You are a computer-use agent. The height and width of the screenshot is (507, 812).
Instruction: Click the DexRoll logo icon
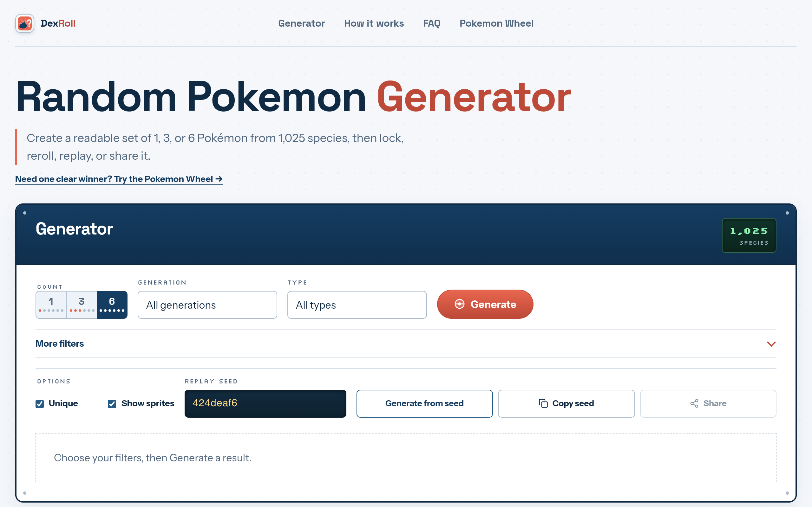[x=24, y=23]
